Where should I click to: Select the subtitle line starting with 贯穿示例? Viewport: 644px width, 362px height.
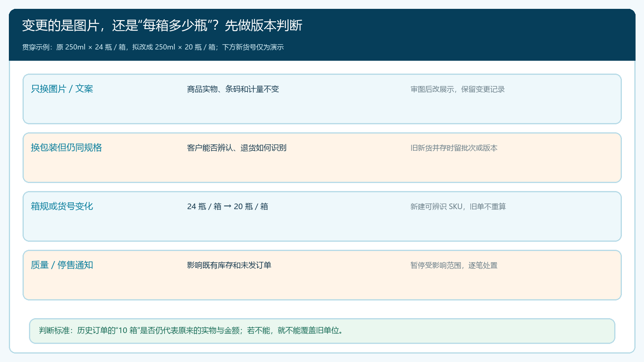(153, 47)
